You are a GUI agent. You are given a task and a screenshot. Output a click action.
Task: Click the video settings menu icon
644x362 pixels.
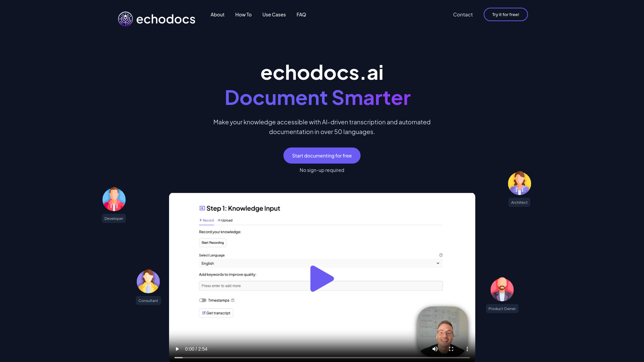pyautogui.click(x=467, y=349)
